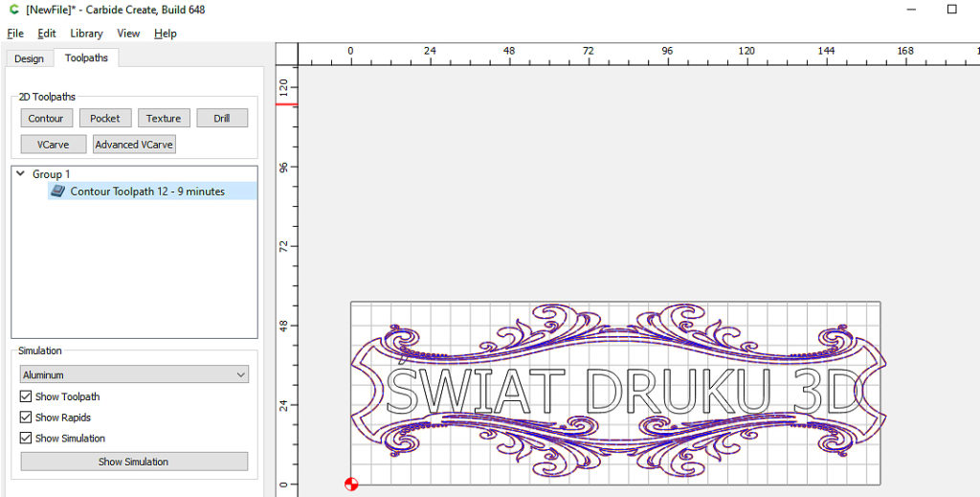Collapse the Group 1 tree expander
This screenshot has height=497, width=980.
pos(21,173)
